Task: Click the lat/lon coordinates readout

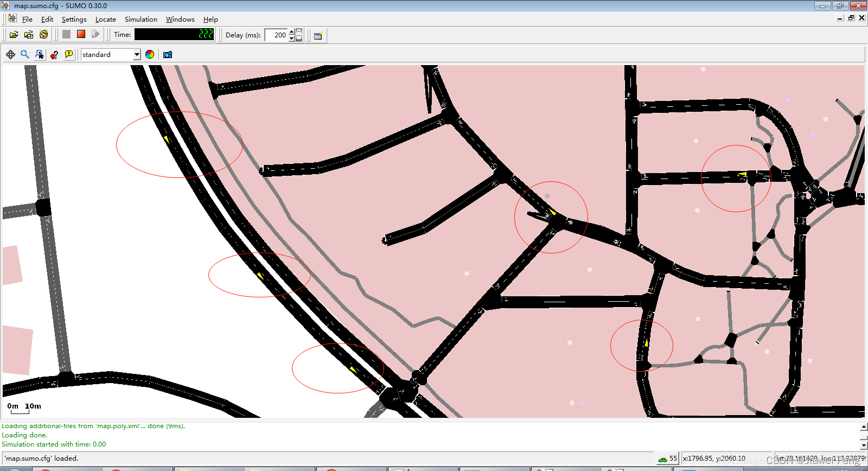Action: coord(819,459)
